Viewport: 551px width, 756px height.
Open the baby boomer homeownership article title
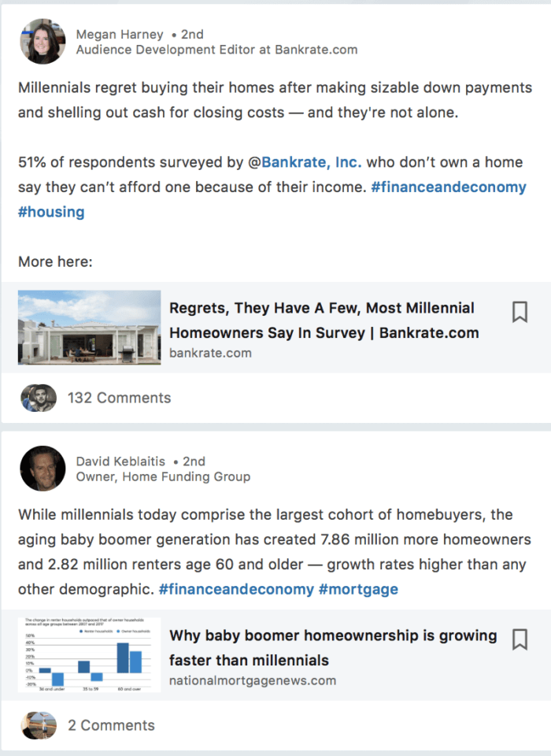332,647
